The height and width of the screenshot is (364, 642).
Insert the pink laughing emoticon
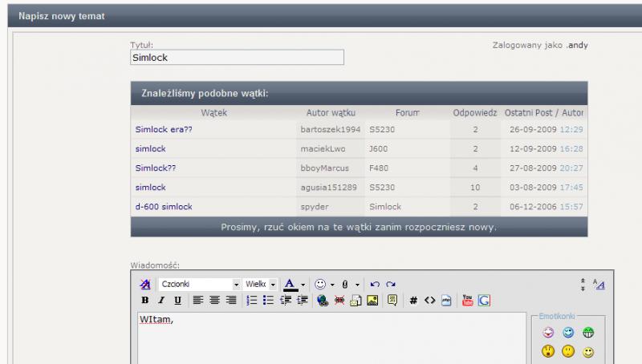(548, 333)
